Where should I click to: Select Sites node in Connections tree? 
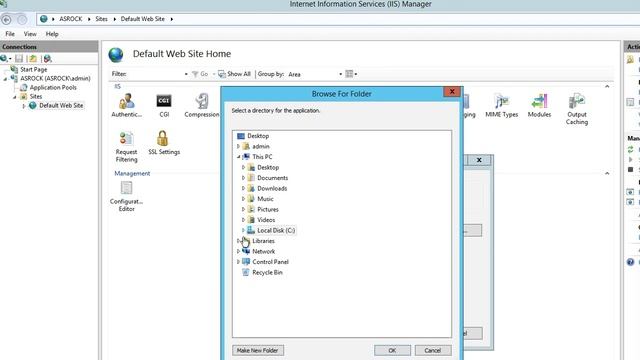(36, 96)
